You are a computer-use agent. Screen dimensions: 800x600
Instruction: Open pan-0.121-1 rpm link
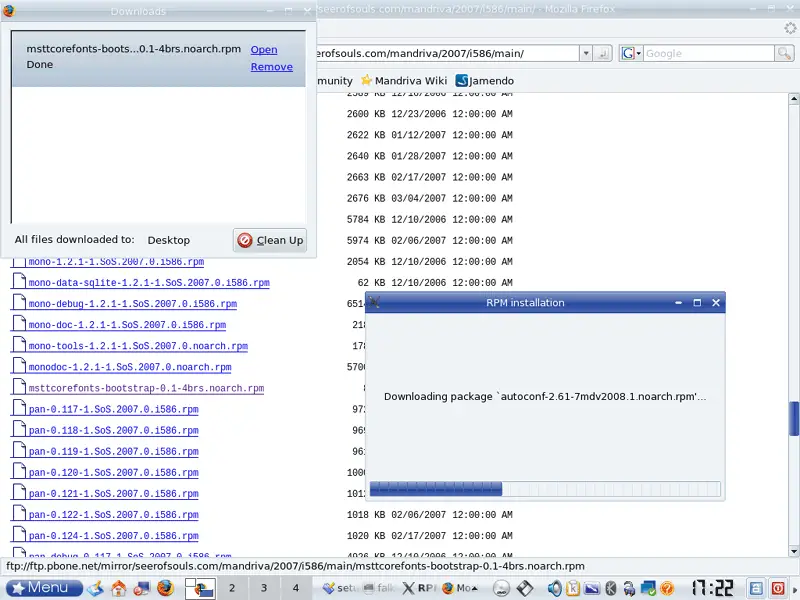coord(113,493)
